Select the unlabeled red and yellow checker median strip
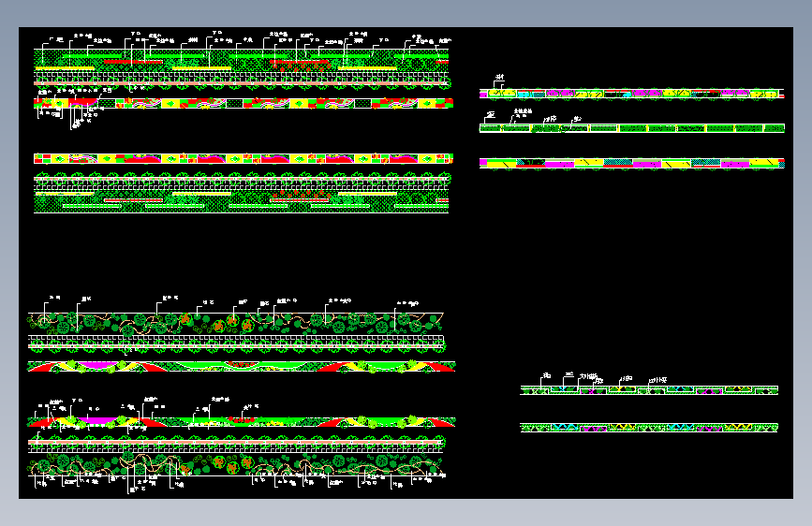The image size is (812, 526). (x=244, y=158)
